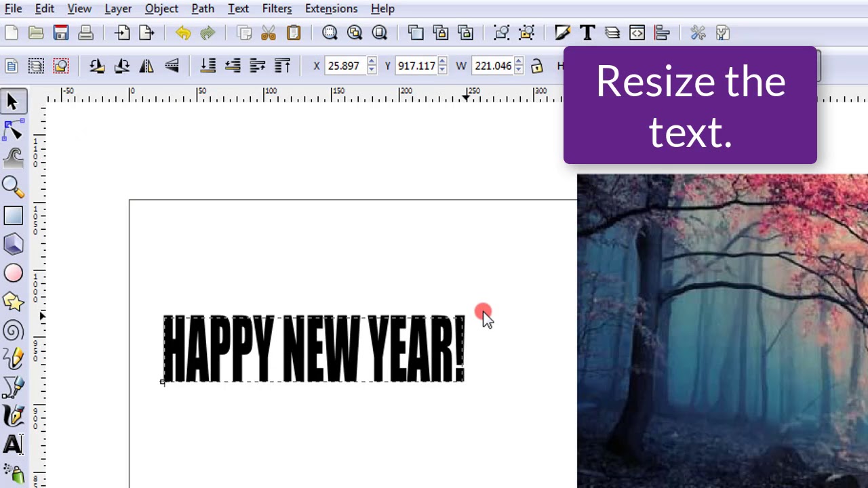Duplicate the selected object
The image size is (868, 488).
[x=416, y=33]
